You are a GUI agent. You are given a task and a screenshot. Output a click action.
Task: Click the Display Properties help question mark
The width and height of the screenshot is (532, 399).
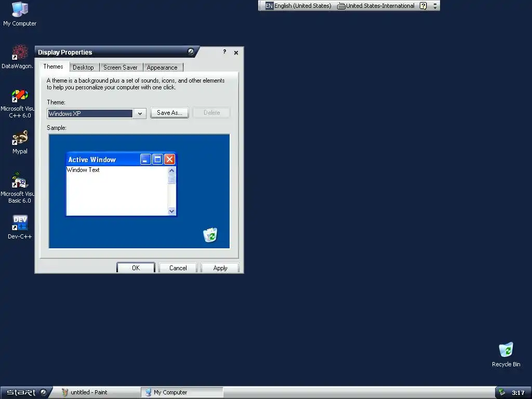click(224, 52)
